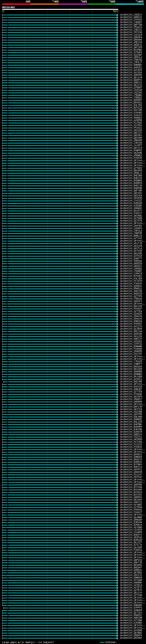Select label UniRef100_P53421
This screenshot has height=644, width=146.
[131, 128]
